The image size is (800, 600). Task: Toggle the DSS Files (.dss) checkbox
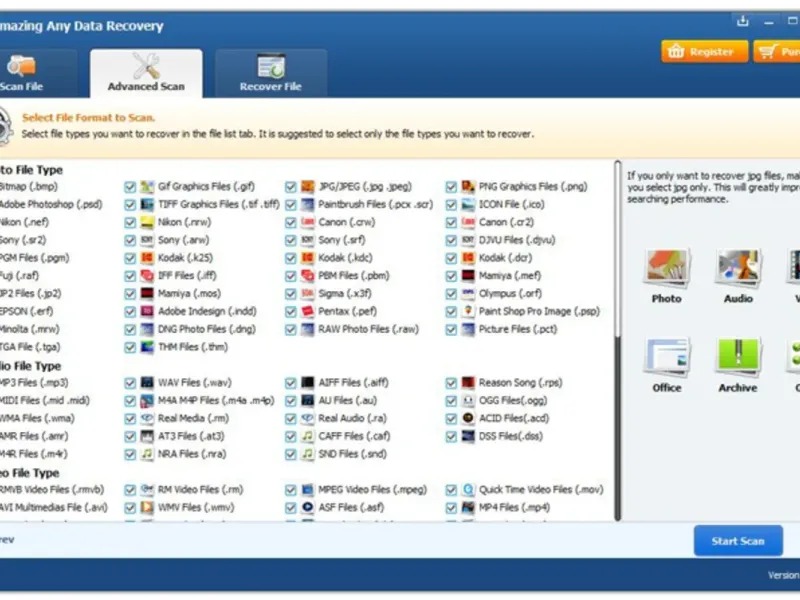point(451,437)
